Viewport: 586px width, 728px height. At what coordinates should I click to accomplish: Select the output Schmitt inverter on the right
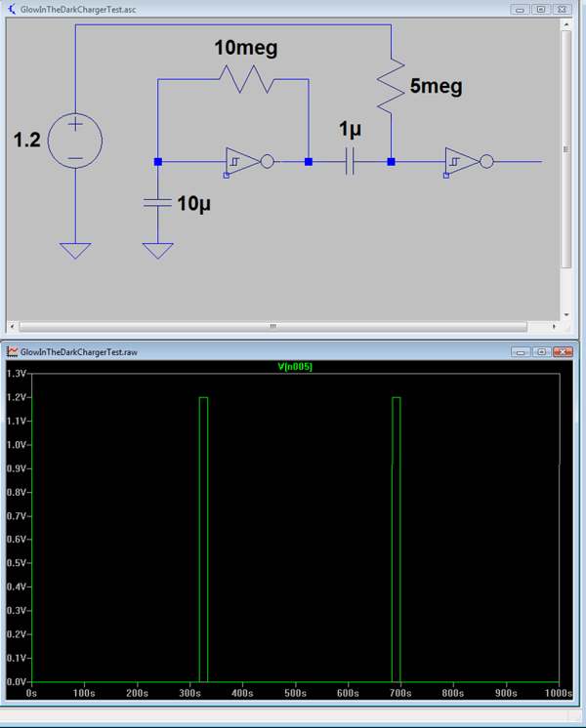pyautogui.click(x=463, y=162)
